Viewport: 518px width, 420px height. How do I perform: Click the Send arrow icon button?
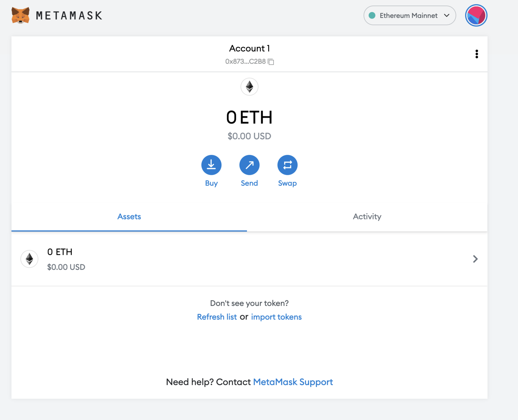[x=250, y=165]
